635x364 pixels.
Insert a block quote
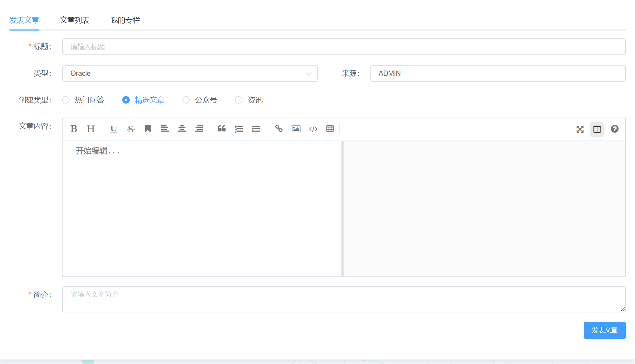pyautogui.click(x=222, y=129)
